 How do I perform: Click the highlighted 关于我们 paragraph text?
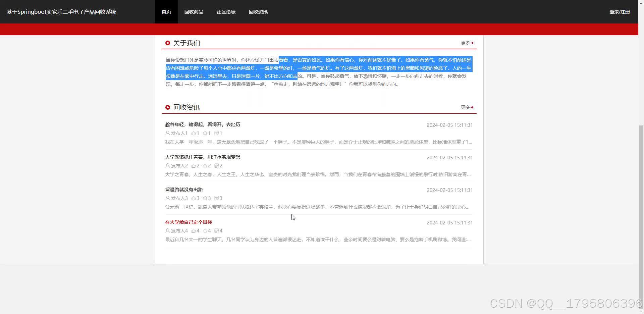click(319, 68)
